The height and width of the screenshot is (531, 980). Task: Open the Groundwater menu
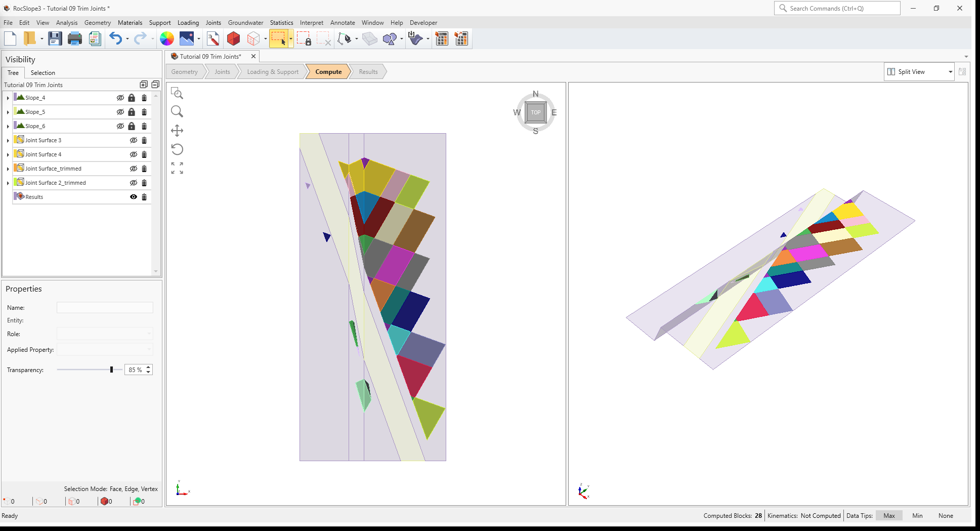[245, 23]
